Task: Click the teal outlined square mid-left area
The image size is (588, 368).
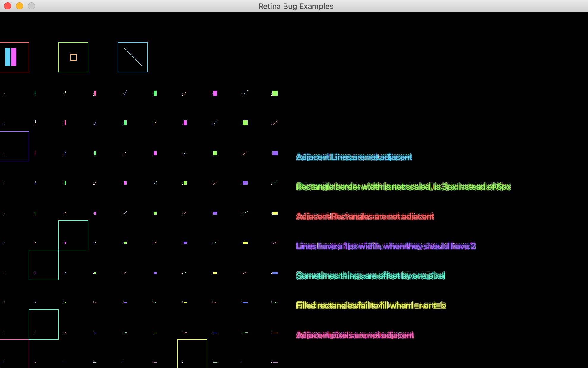Action: point(44,265)
